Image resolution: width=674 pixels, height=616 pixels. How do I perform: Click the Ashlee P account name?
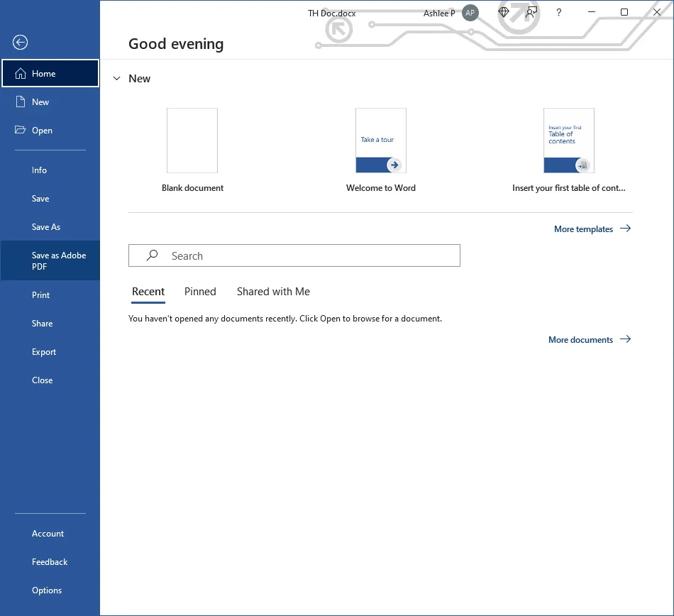click(439, 13)
